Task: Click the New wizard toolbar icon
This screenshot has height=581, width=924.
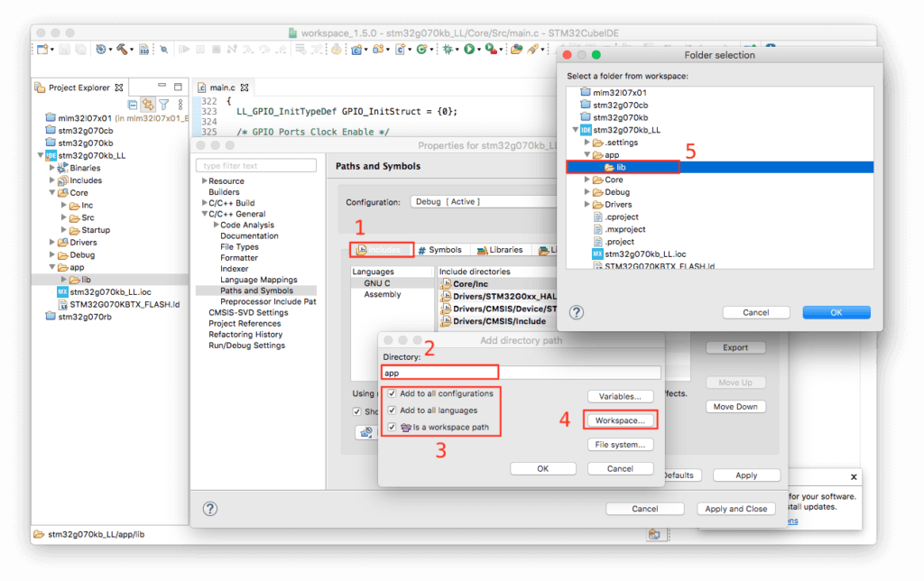Action: 42,50
